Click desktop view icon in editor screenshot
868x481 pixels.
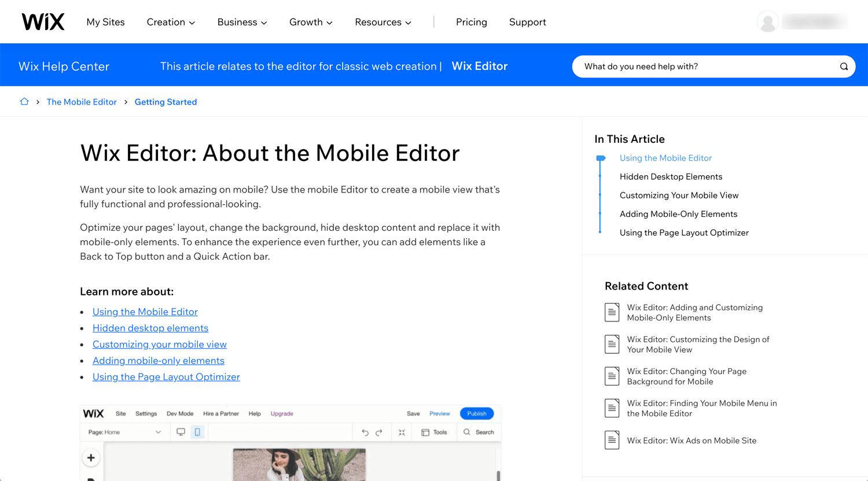point(181,432)
